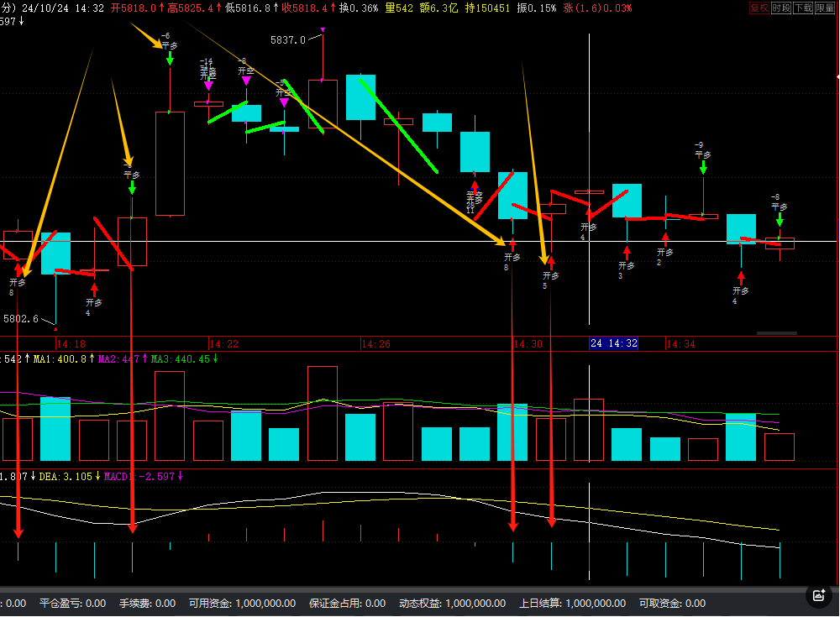Toggle the 限量 limit button

pyautogui.click(x=825, y=8)
